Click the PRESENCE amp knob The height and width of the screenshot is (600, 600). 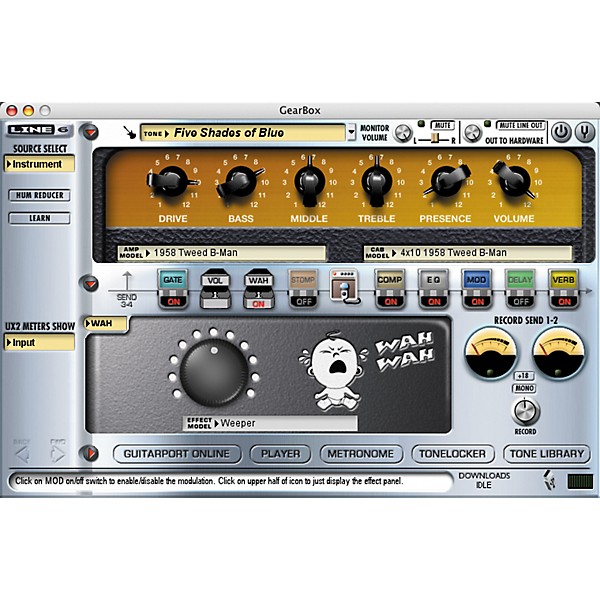[446, 181]
